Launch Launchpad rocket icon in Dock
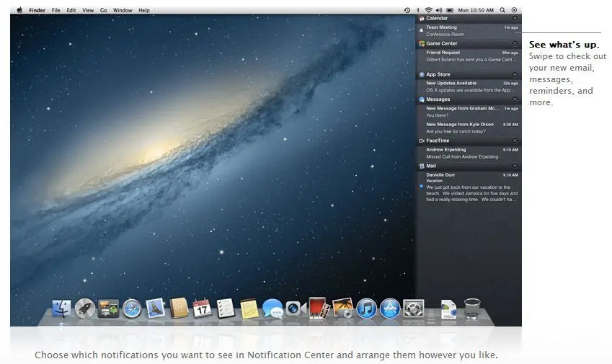 pos(85,308)
